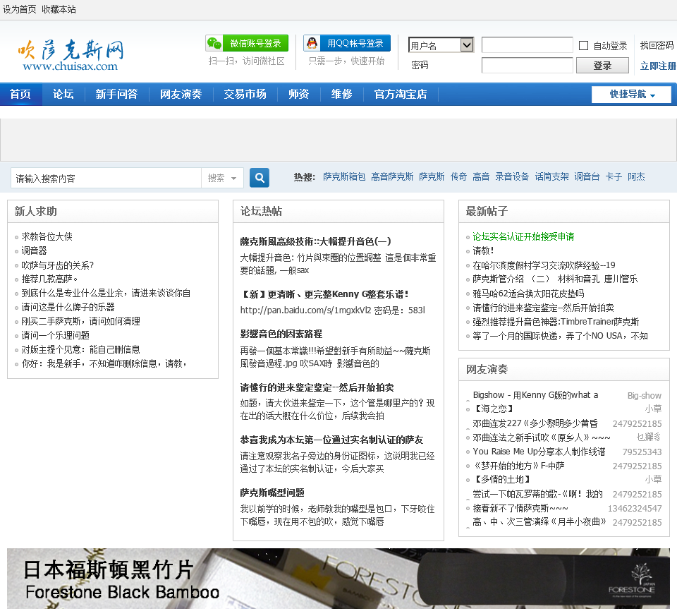The height and width of the screenshot is (616, 677).
Task: Open the 交易市场 navigation tab
Action: [x=245, y=95]
